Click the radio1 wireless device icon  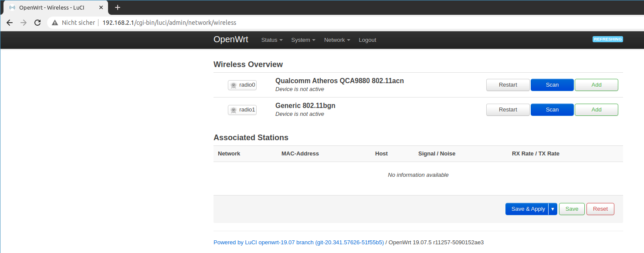(234, 110)
